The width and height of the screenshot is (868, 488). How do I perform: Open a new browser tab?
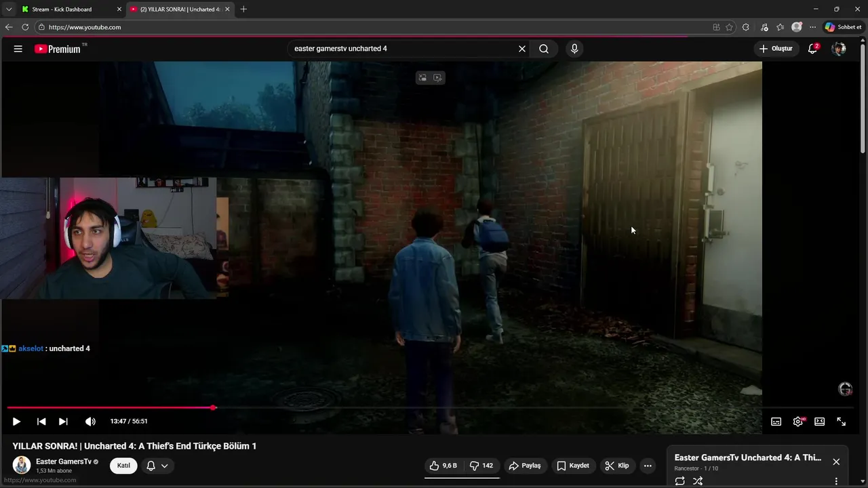(x=243, y=9)
